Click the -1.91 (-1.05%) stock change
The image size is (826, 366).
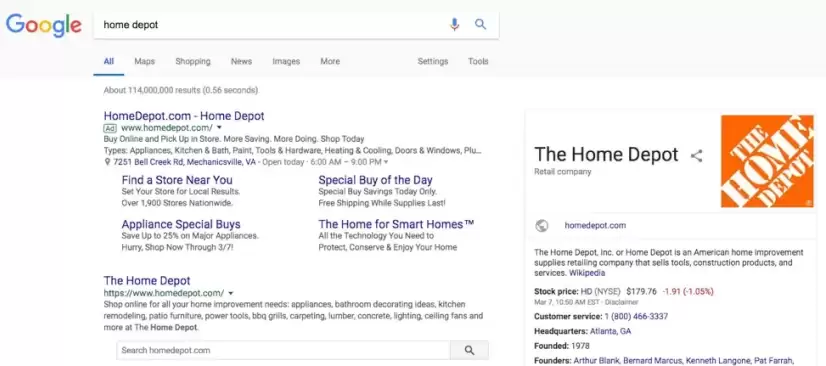[688, 291]
